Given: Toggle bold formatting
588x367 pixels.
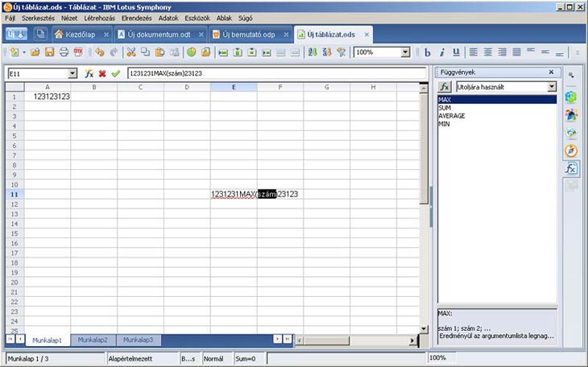Looking at the screenshot, I should click(x=428, y=52).
